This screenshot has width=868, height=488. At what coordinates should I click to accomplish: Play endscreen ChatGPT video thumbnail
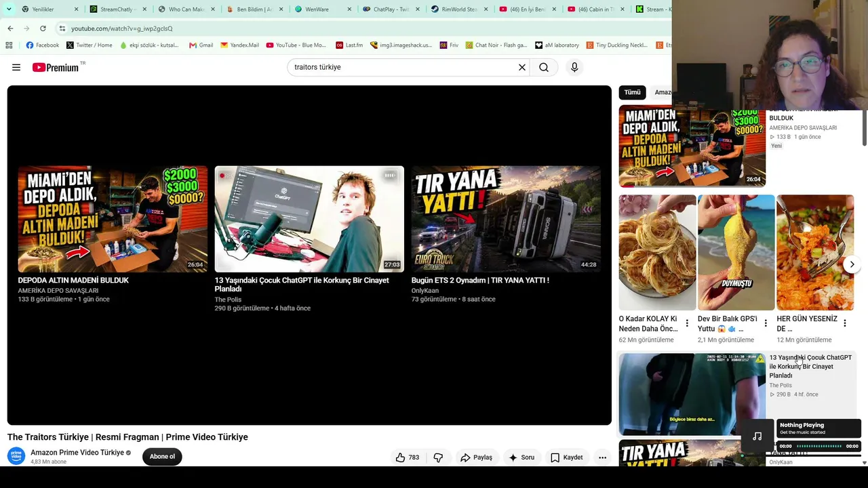coord(309,219)
